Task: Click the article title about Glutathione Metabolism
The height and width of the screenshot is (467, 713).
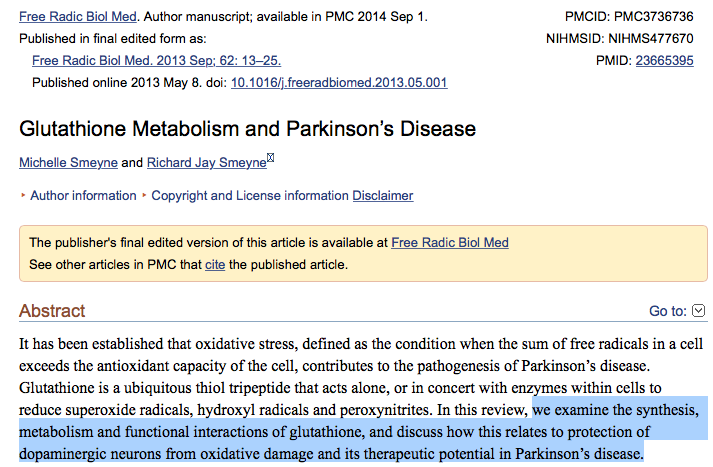Action: point(247,129)
